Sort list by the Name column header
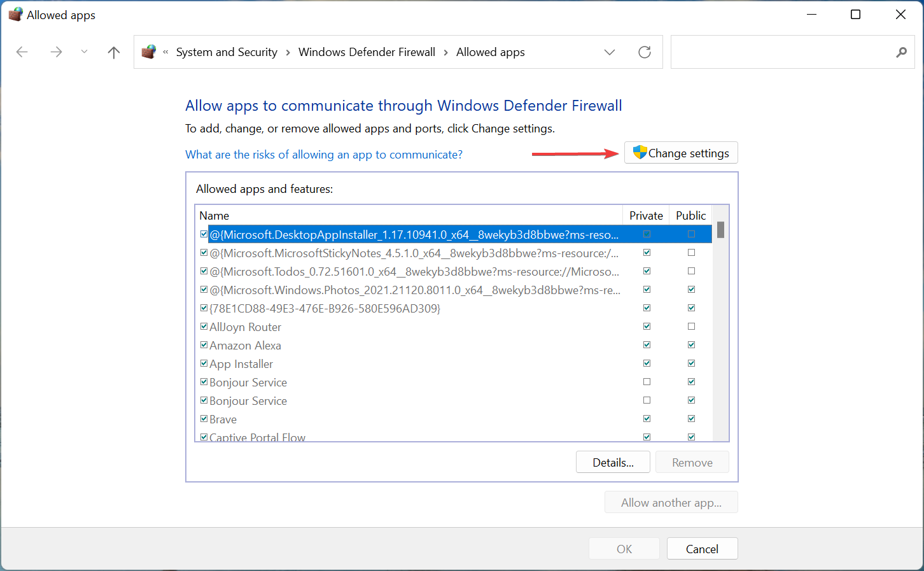Viewport: 924px width, 571px height. (x=409, y=215)
